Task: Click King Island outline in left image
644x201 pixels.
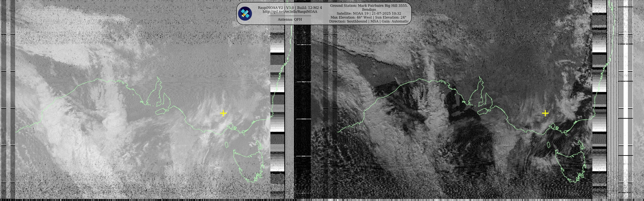Action: 226,145
